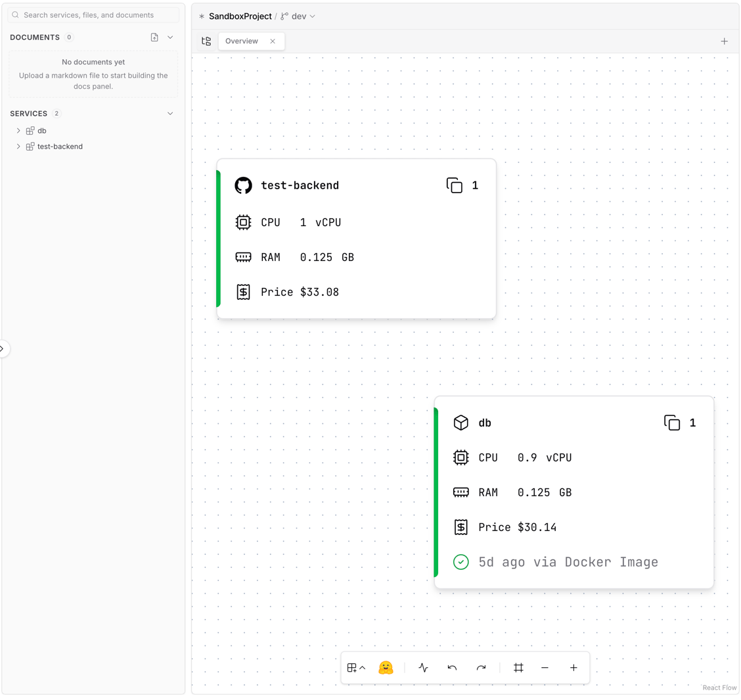This screenshot has height=700, width=741.
Task: Click the search services, files, and documents field
Action: (x=93, y=15)
